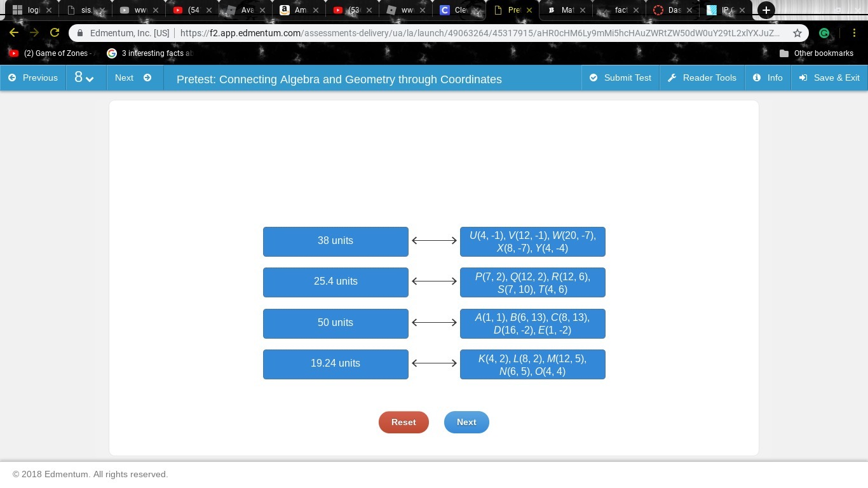Select the '25.4 units' tile
Viewport: 868px width, 488px height.
(x=336, y=282)
